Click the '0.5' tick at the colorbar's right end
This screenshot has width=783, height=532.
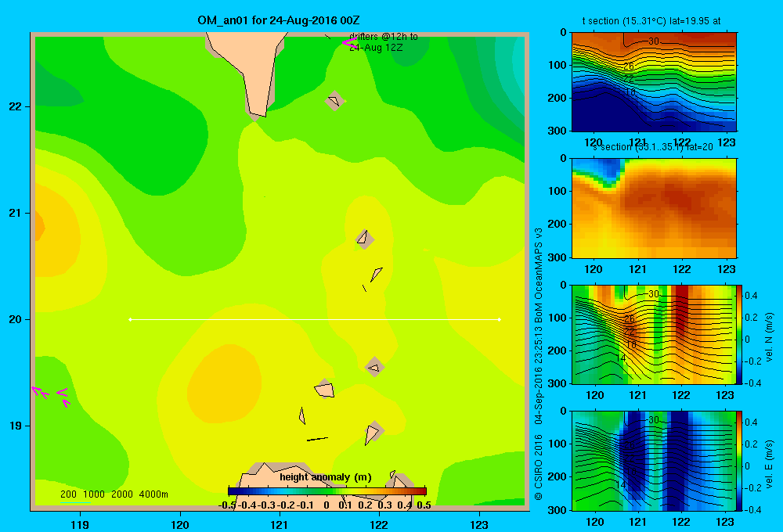pos(424,505)
